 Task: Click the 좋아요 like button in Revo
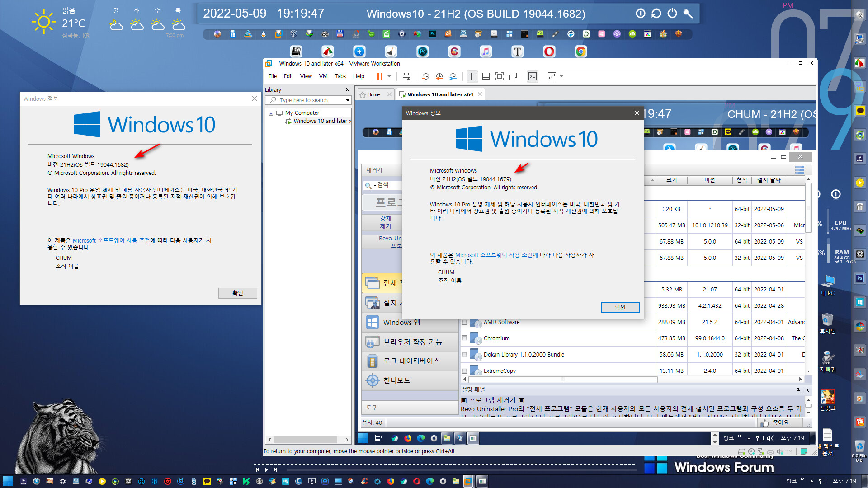pyautogui.click(x=780, y=422)
